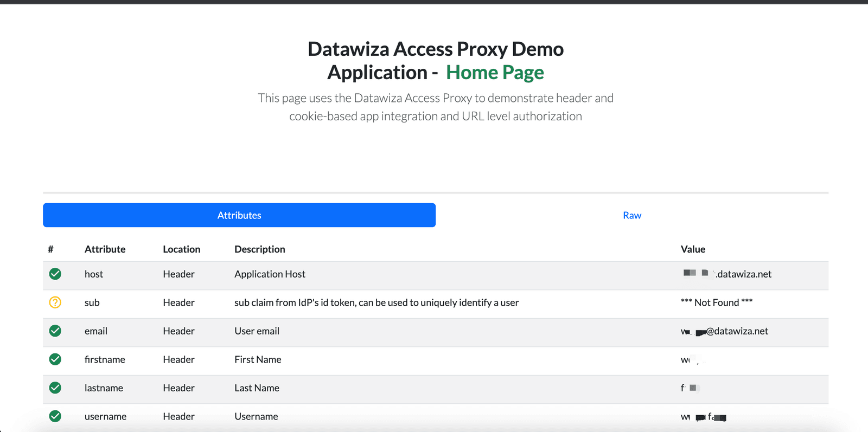The image size is (868, 432).
Task: Select the 'email' attribute cell
Action: 95,331
